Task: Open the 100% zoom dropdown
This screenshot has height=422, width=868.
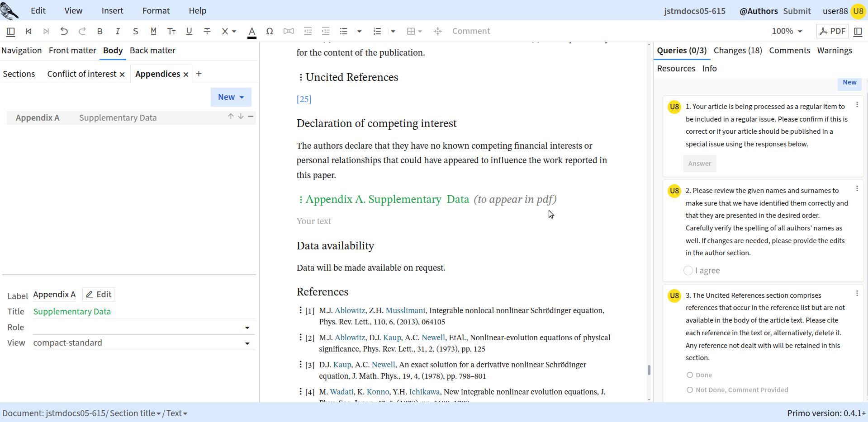Action: (787, 31)
